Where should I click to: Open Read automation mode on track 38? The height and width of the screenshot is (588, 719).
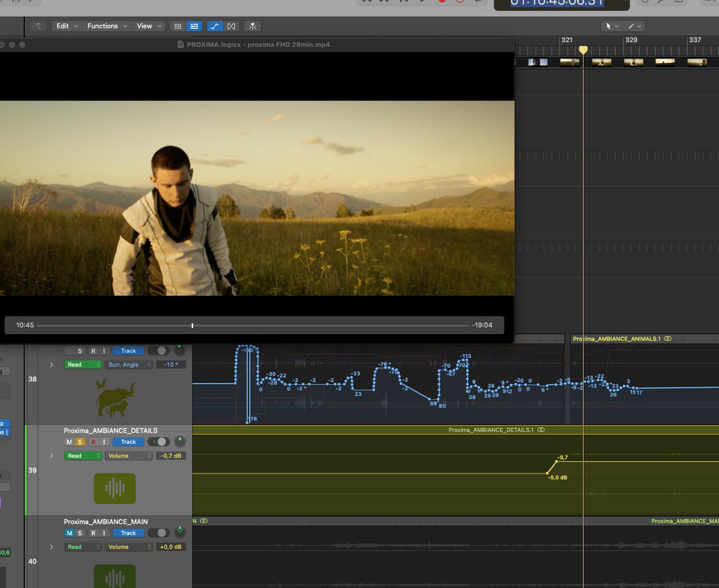point(83,364)
